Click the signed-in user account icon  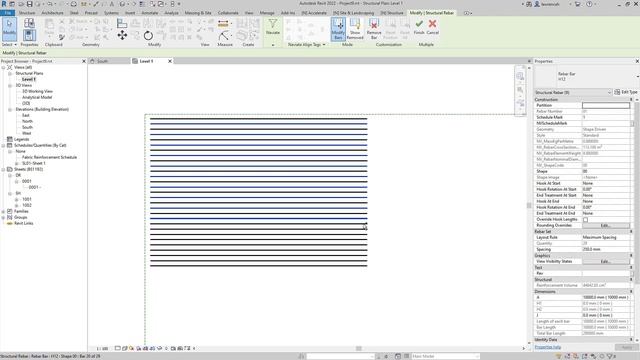tap(537, 4)
